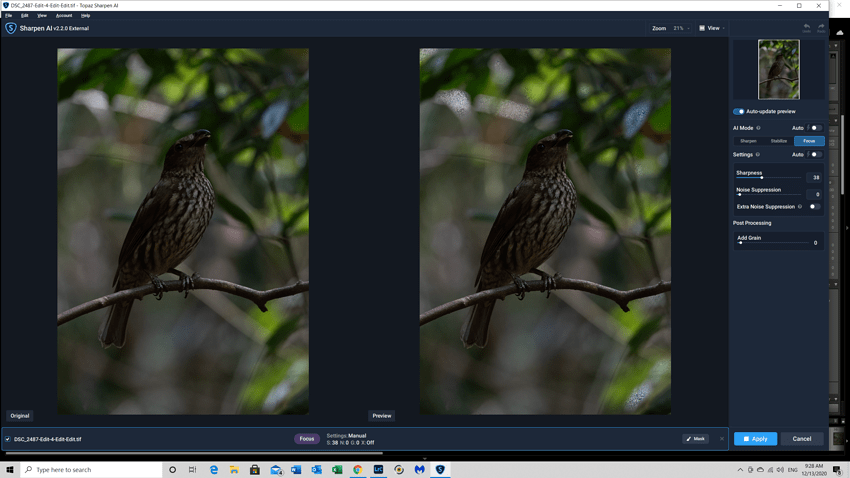This screenshot has height=478, width=850.
Task: Click the Settings info icon
Action: [x=758, y=154]
